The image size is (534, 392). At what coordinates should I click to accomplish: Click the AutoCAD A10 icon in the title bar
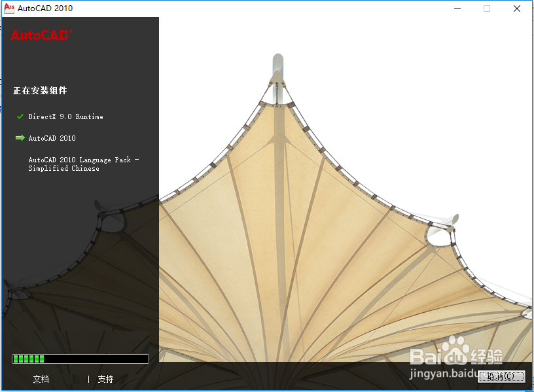pyautogui.click(x=9, y=8)
